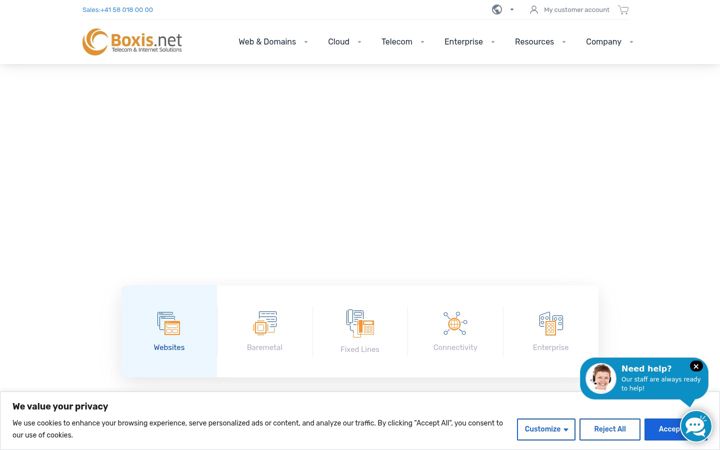Select the Baremetal server icon
The height and width of the screenshot is (450, 720).
pyautogui.click(x=265, y=323)
